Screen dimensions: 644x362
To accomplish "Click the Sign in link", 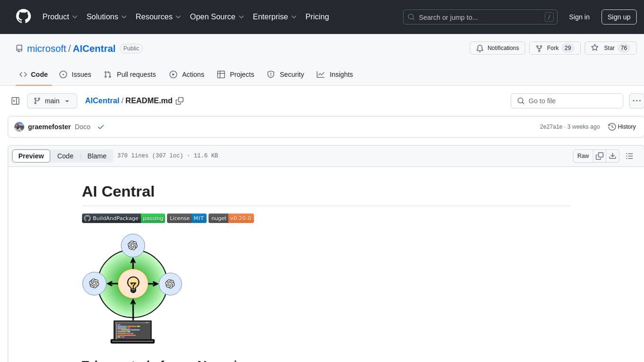I will pyautogui.click(x=579, y=17).
